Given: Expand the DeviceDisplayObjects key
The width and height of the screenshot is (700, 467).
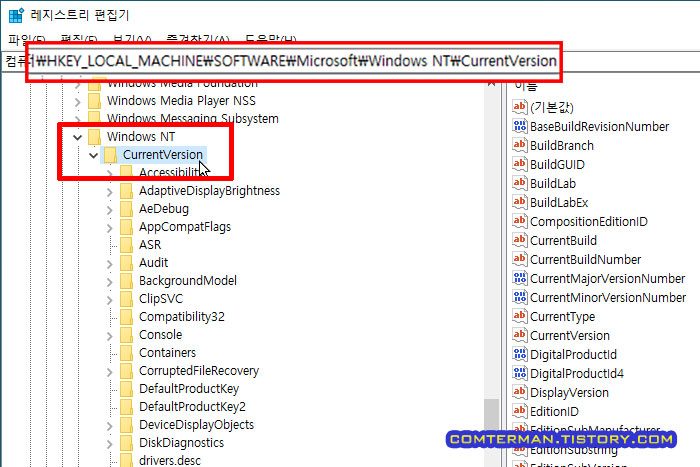Looking at the screenshot, I should point(110,425).
